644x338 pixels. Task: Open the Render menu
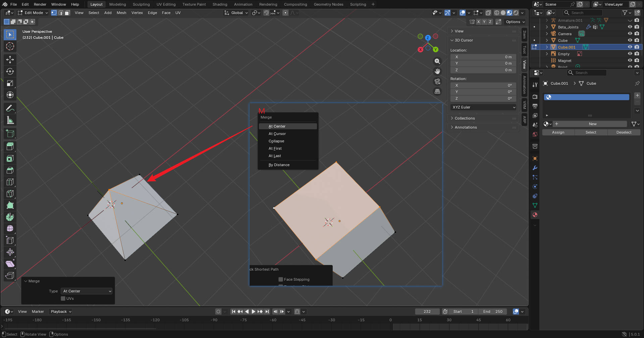pos(40,4)
